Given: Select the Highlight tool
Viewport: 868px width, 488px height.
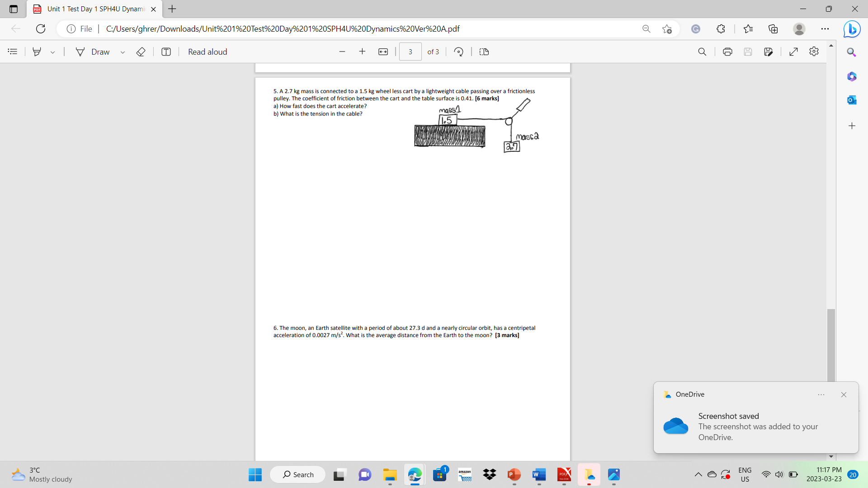Looking at the screenshot, I should 37,52.
